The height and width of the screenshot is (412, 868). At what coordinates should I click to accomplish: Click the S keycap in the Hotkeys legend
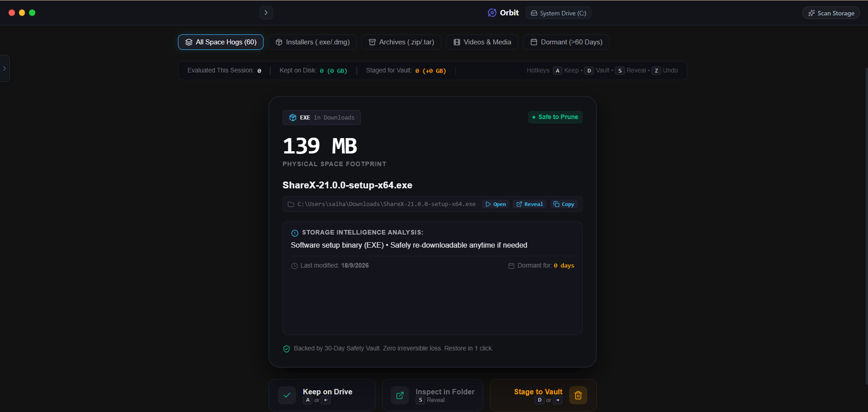pos(620,71)
